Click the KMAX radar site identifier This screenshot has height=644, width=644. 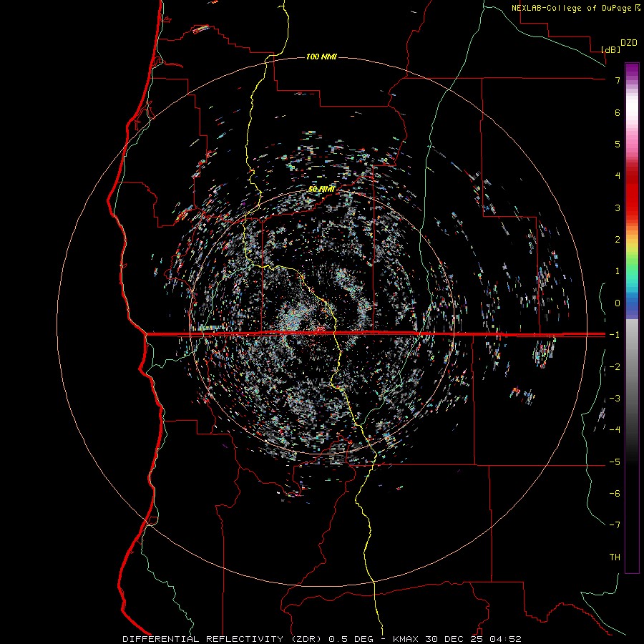[406, 639]
